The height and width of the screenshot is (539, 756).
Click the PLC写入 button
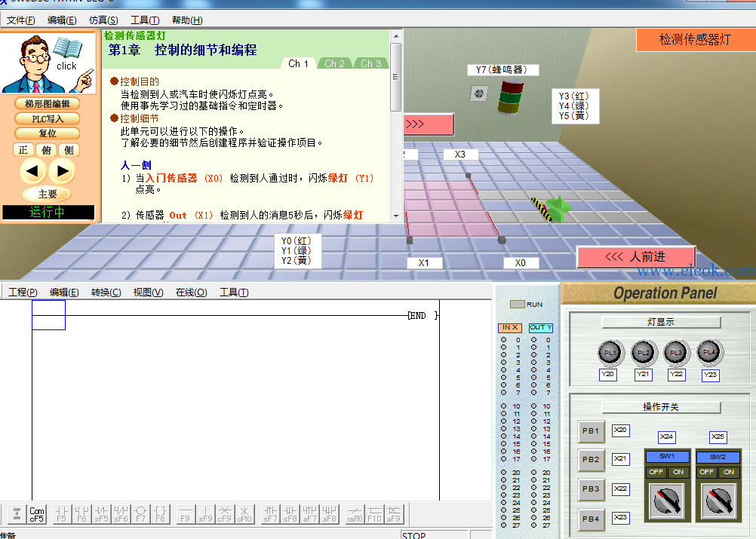click(x=48, y=118)
